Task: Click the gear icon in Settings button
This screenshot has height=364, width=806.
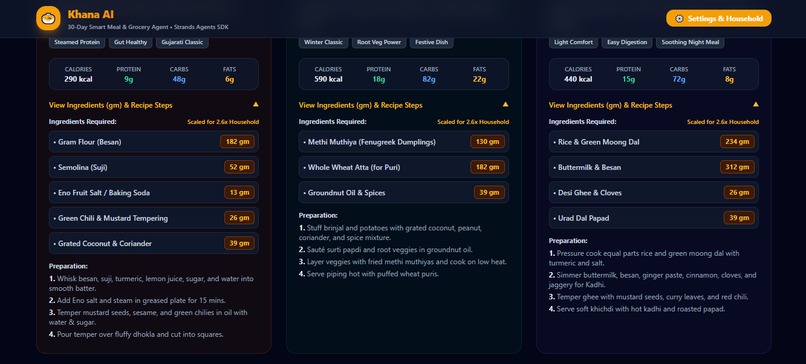Action: tap(679, 19)
